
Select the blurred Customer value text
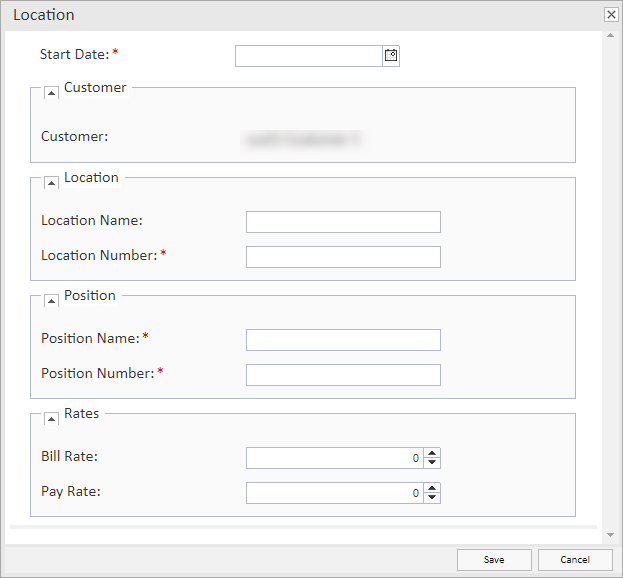click(x=303, y=139)
